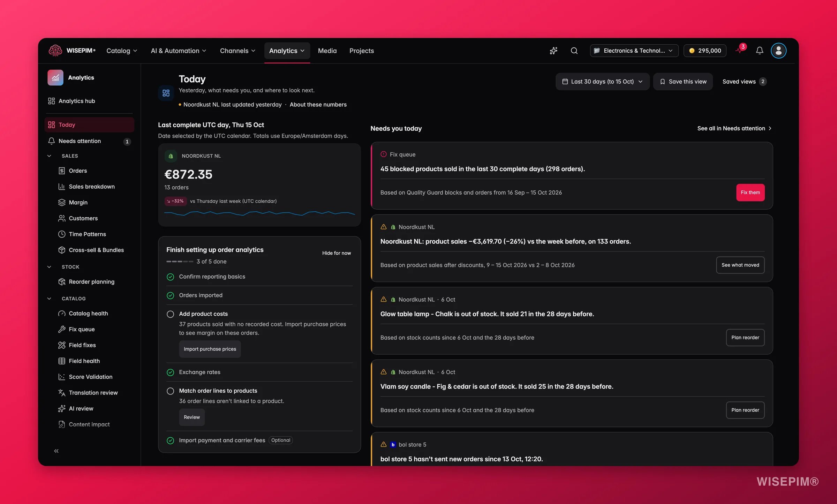837x504 pixels.
Task: Click See what moved button
Action: (x=740, y=265)
